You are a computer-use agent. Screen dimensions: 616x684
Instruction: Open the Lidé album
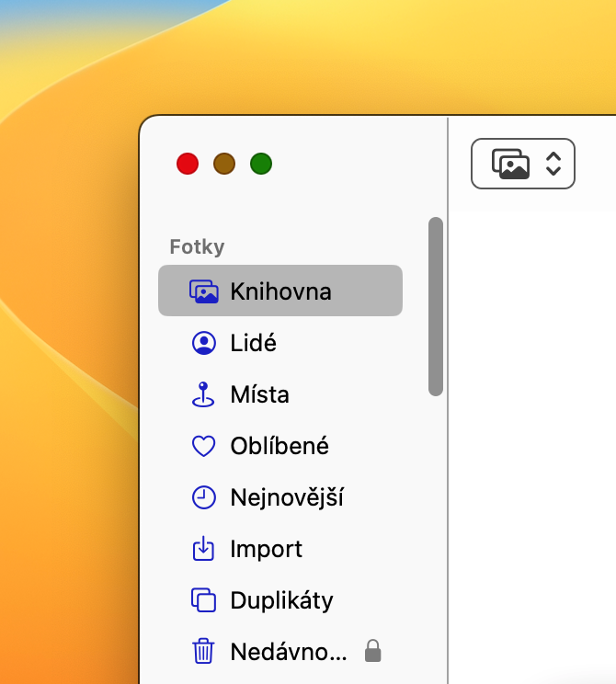[x=280, y=343]
